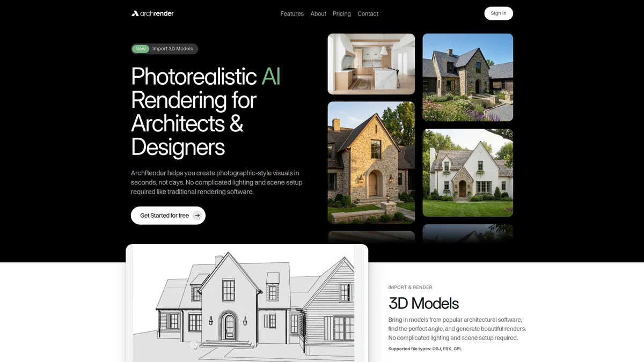Viewport: 644px width, 362px height.
Task: Go to the About page
Action: pyautogui.click(x=318, y=14)
